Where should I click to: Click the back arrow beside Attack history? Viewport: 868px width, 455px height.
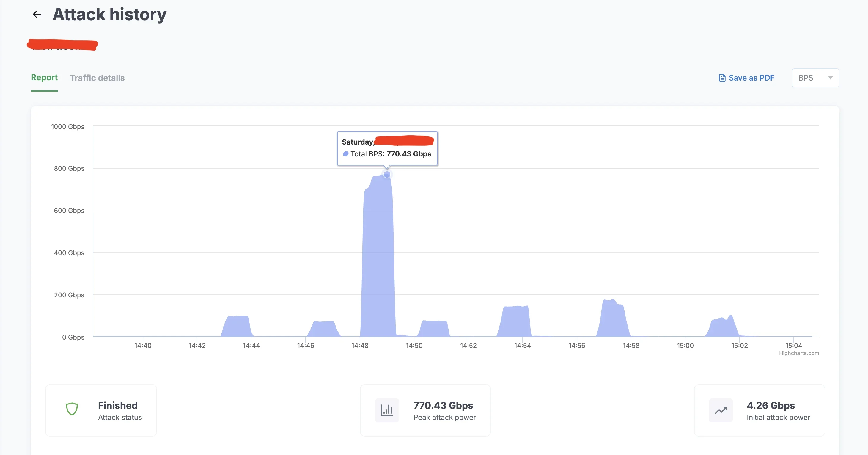37,14
